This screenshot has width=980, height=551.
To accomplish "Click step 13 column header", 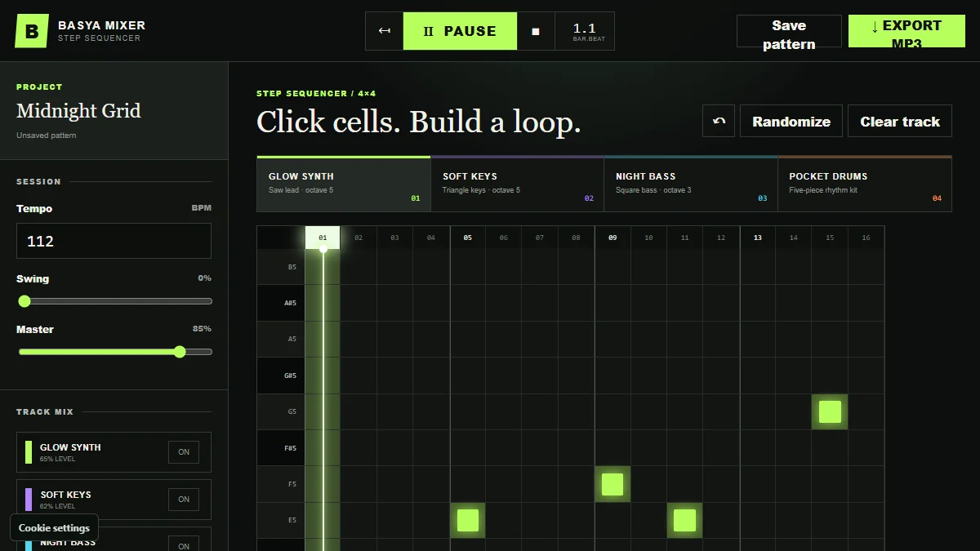I will tap(758, 238).
